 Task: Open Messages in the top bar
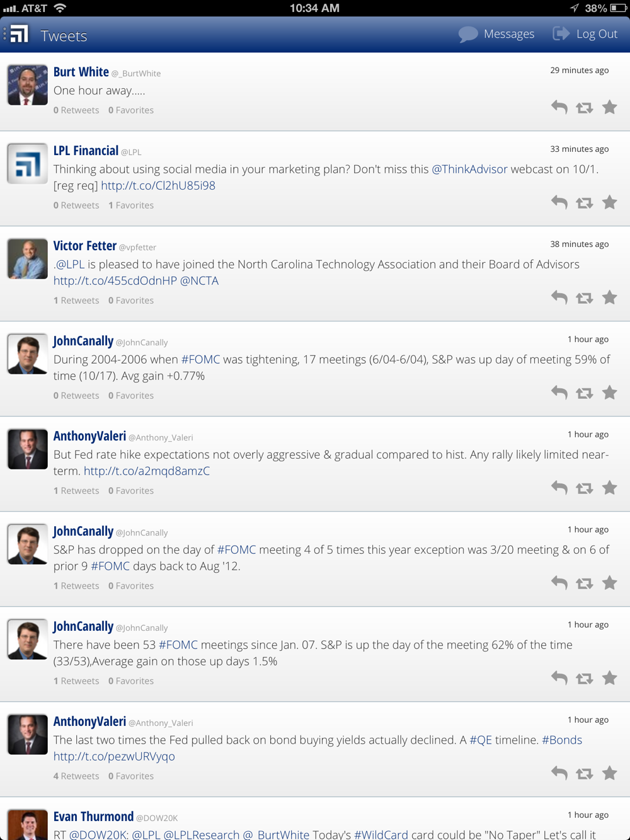pyautogui.click(x=496, y=34)
